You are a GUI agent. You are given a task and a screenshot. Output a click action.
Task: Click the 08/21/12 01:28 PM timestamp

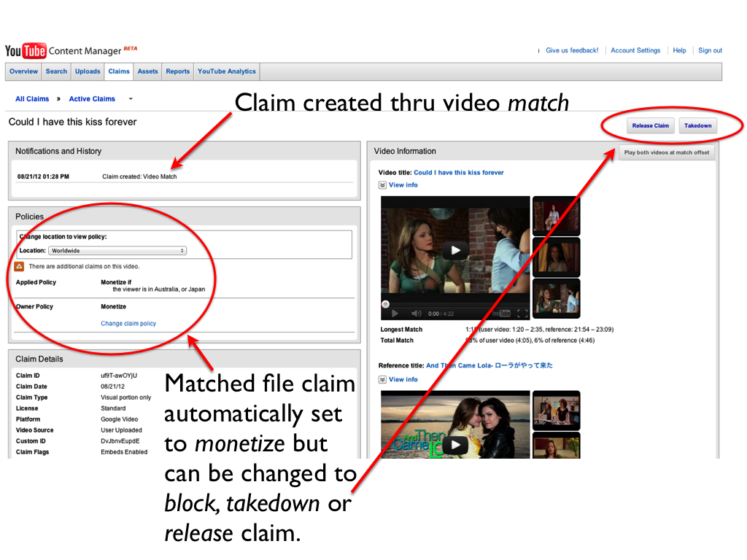pos(43,176)
